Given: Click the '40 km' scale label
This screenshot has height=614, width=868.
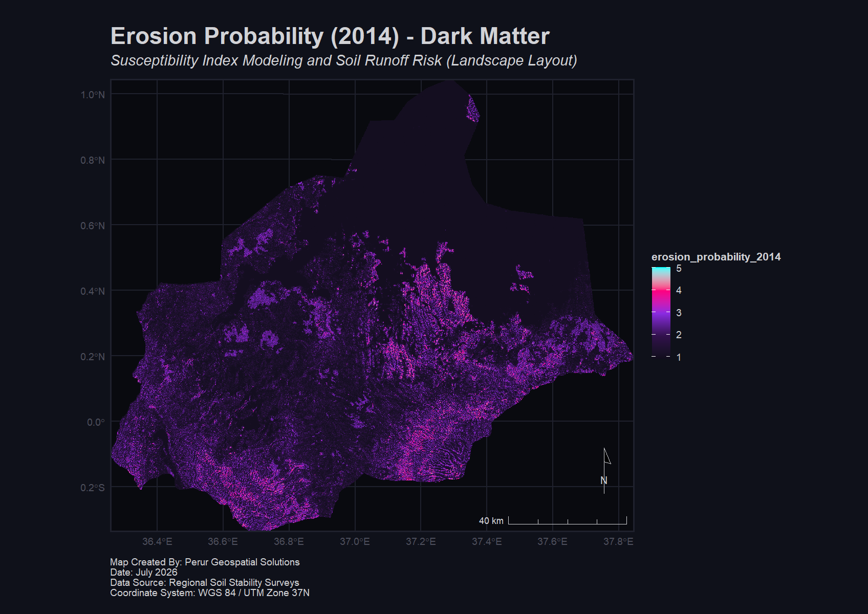Looking at the screenshot, I should (491, 521).
